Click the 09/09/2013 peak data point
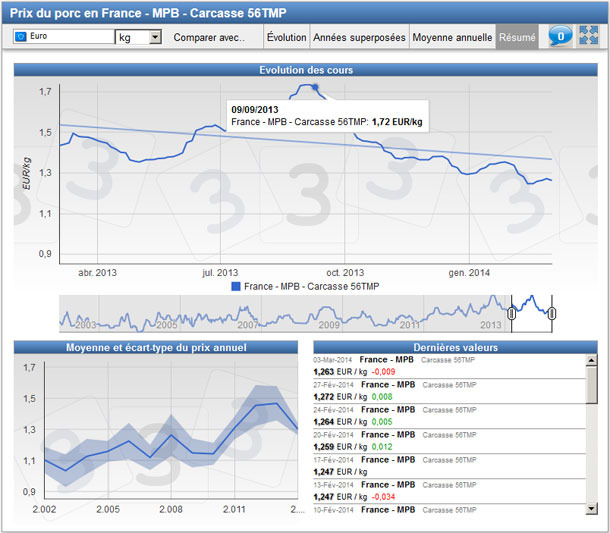 click(314, 87)
